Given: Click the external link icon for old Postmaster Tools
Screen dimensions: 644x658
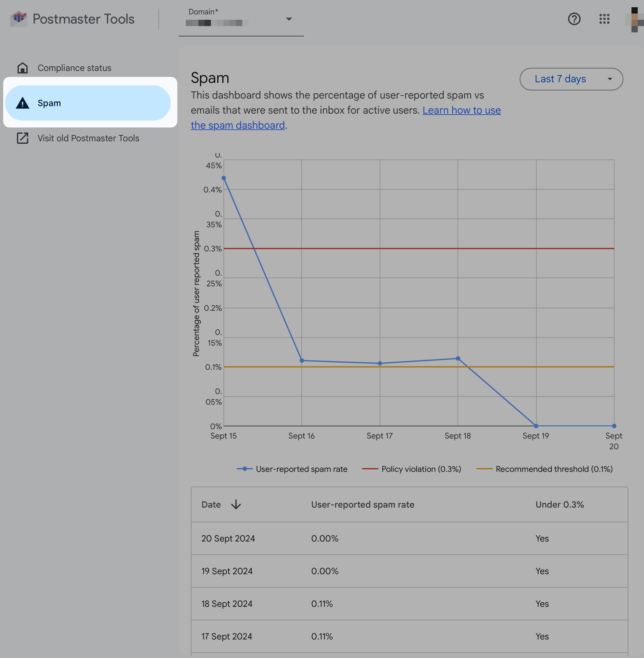Looking at the screenshot, I should [x=23, y=138].
